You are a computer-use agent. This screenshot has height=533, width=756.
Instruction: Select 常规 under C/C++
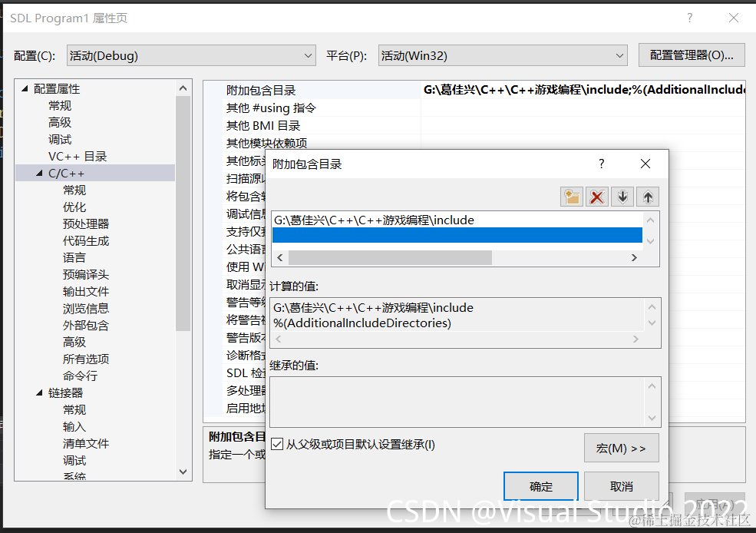point(74,190)
